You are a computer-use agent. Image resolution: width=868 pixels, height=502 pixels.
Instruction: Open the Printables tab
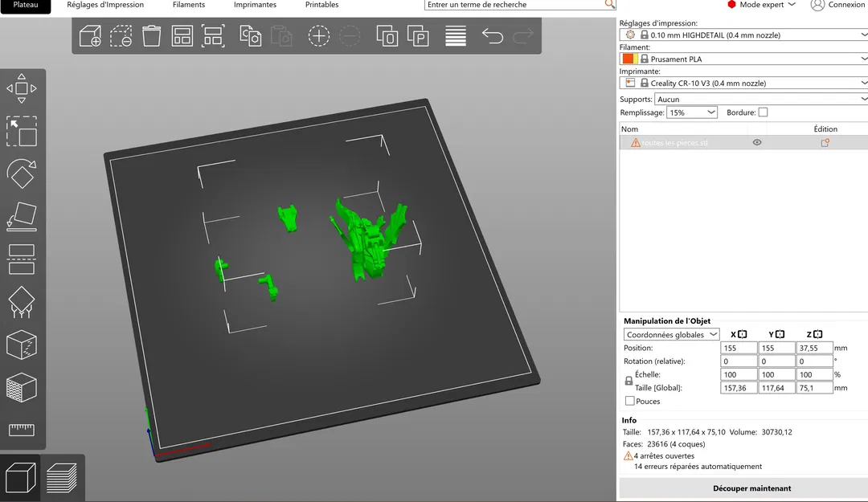tap(322, 5)
